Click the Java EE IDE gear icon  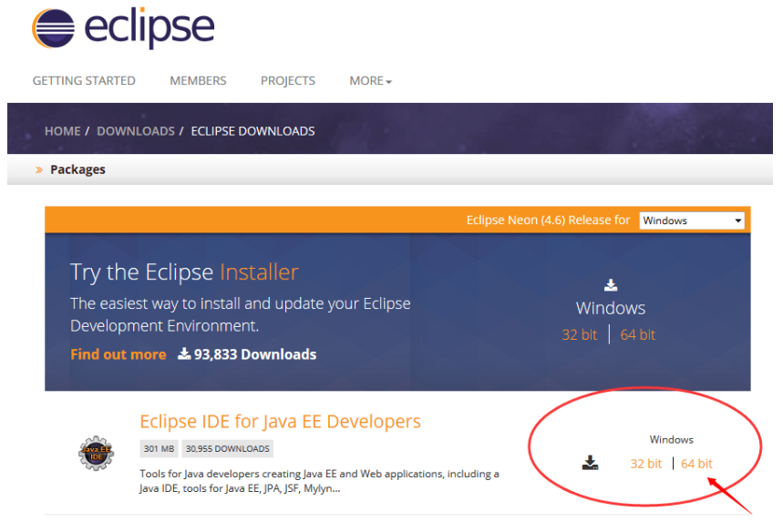[x=97, y=453]
